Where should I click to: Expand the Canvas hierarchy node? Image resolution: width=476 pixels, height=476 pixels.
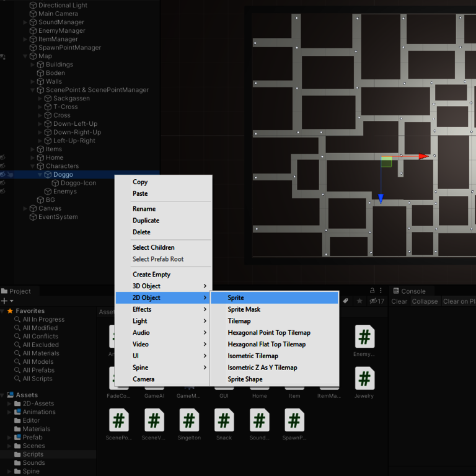tap(25, 208)
